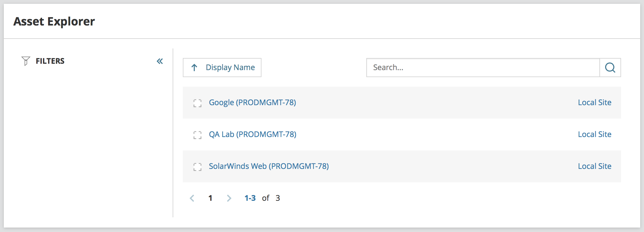Viewport: 644px width, 232px height.
Task: Click the icon beside Google (PRODMGMT-78)
Action: coord(197,103)
